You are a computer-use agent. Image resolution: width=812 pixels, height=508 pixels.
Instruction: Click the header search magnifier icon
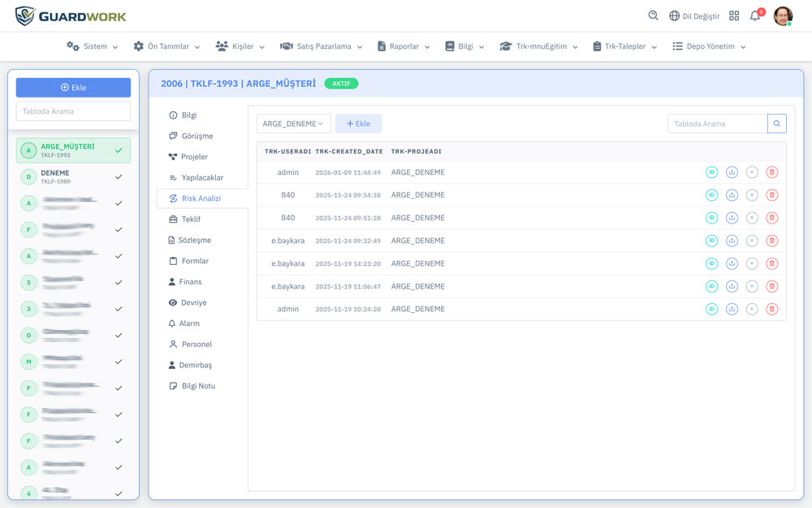pyautogui.click(x=653, y=16)
